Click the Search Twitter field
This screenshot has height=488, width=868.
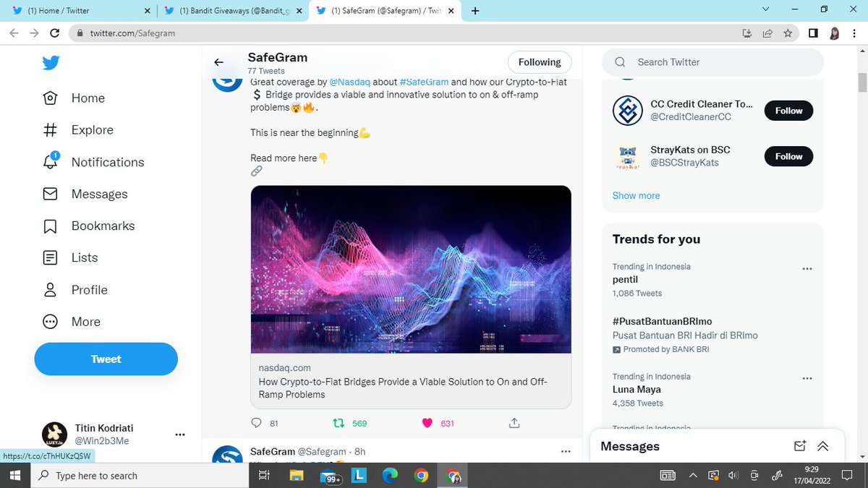pyautogui.click(x=712, y=62)
